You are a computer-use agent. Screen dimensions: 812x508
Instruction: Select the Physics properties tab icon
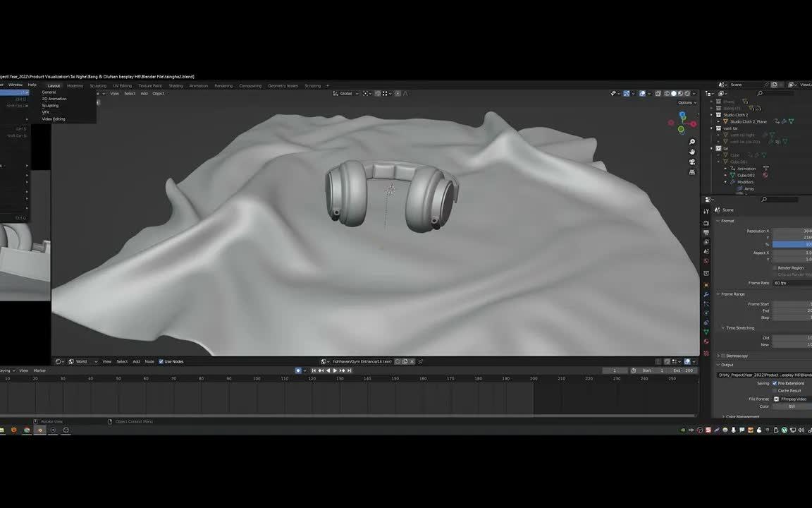click(706, 314)
